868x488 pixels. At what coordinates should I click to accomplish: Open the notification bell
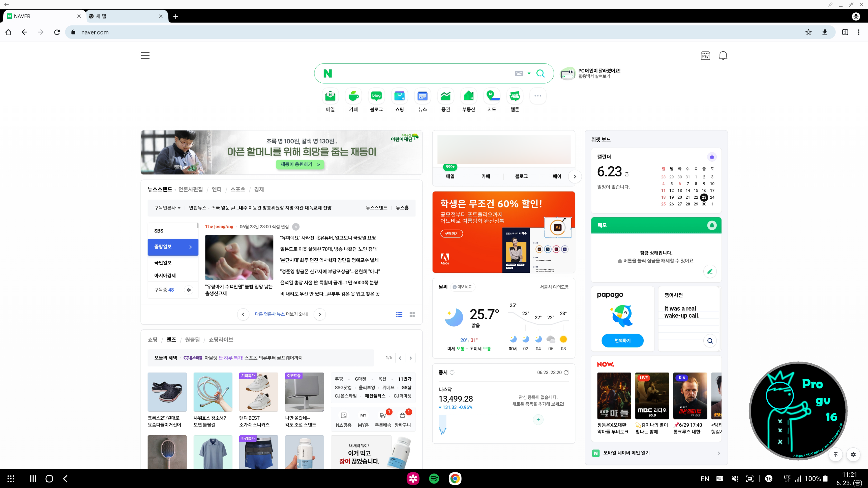click(x=723, y=55)
